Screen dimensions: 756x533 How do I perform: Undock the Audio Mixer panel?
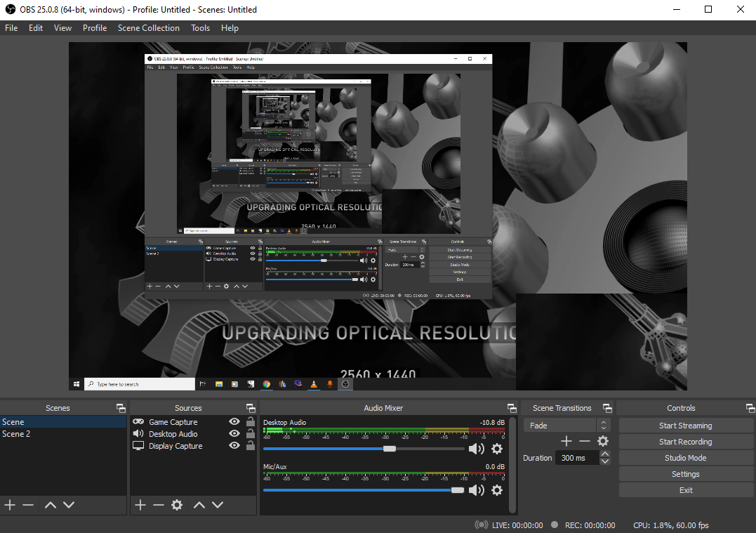[512, 408]
